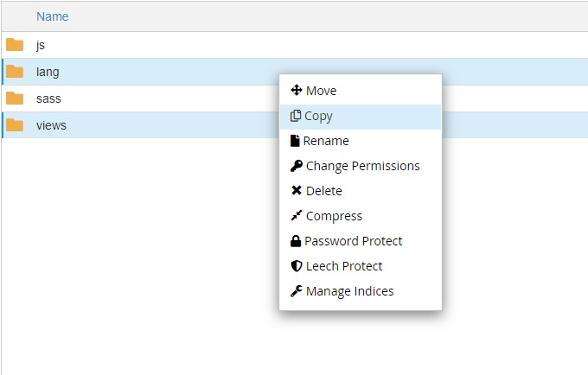Click the lang folder name
The width and height of the screenshot is (588, 375).
[48, 72]
